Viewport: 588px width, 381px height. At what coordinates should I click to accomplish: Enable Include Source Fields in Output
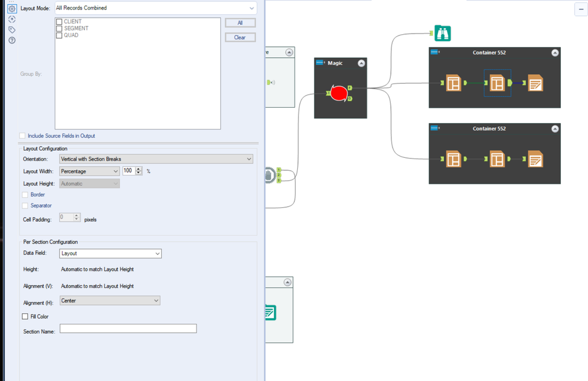click(x=22, y=135)
